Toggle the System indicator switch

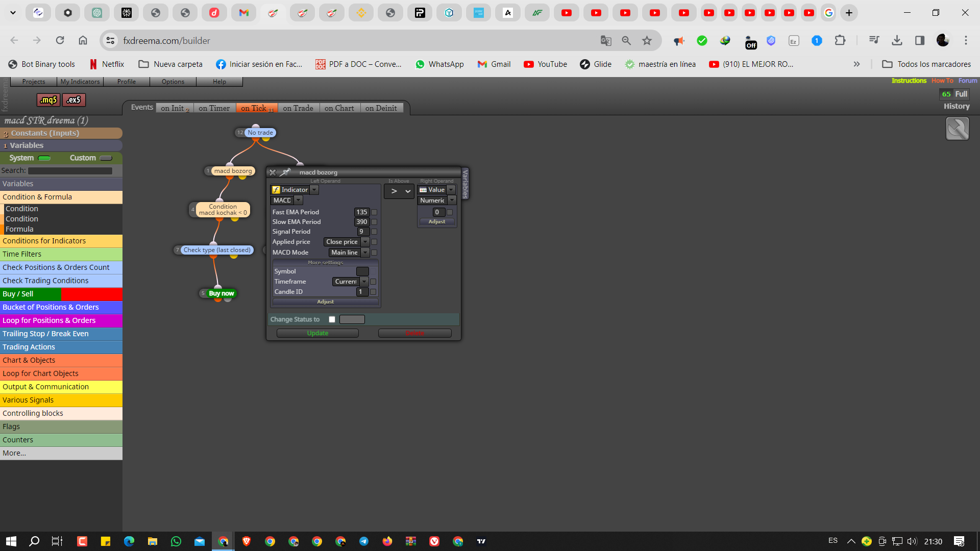(x=44, y=158)
